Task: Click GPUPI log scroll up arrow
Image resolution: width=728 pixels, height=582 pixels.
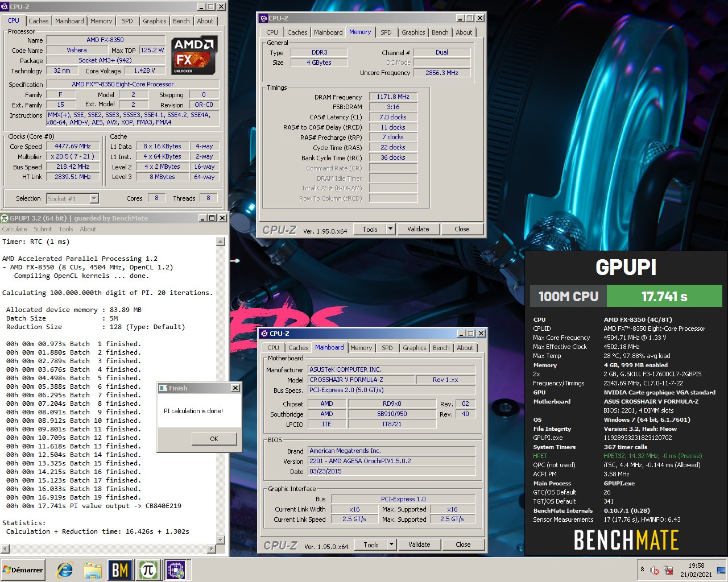Action: point(221,242)
